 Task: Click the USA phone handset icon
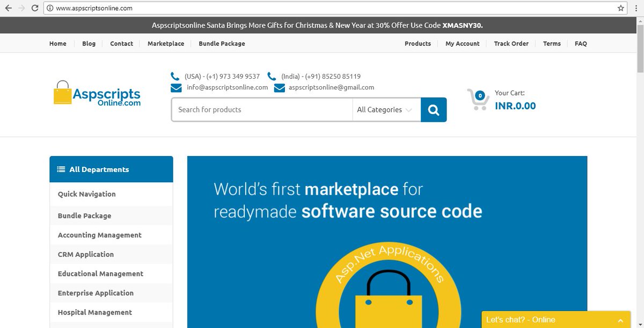tap(175, 76)
